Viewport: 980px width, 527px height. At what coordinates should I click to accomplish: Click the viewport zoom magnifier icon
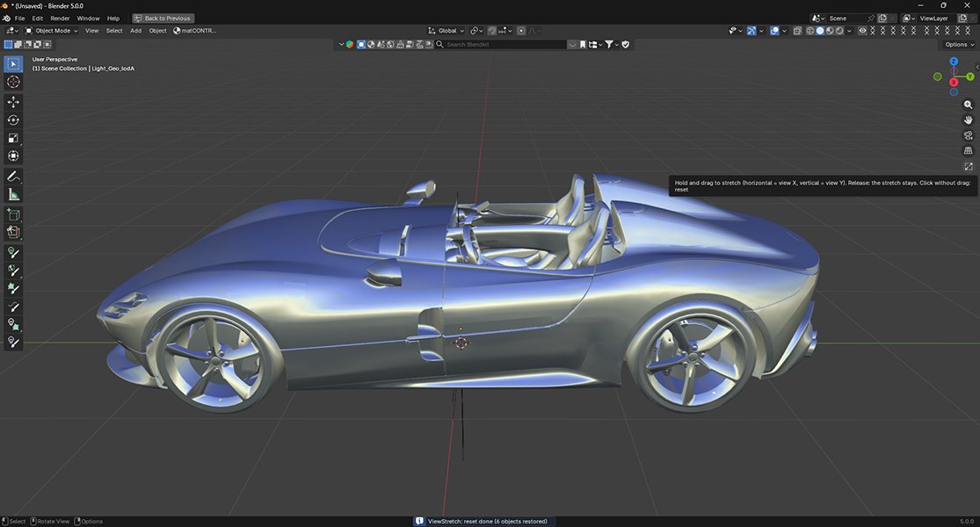point(968,105)
